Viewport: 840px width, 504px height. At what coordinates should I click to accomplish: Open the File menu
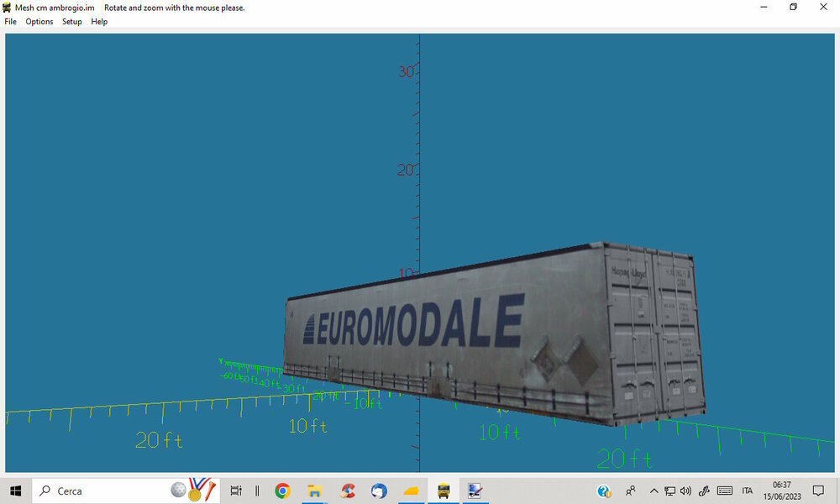[x=10, y=22]
